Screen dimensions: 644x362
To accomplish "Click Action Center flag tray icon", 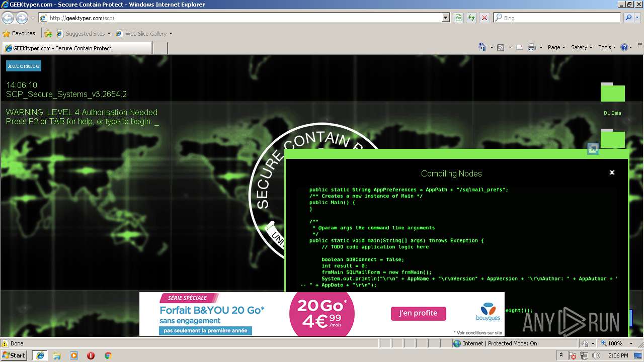I will tap(573, 355).
